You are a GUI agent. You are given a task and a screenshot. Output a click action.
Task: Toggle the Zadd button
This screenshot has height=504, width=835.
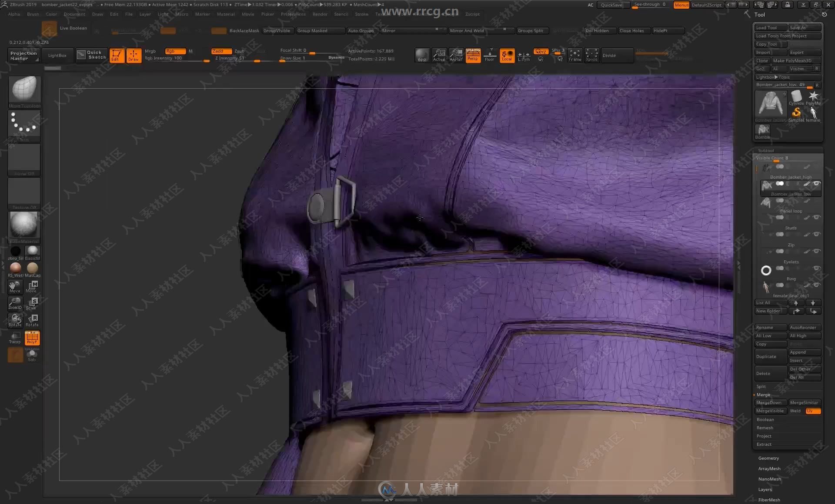221,51
